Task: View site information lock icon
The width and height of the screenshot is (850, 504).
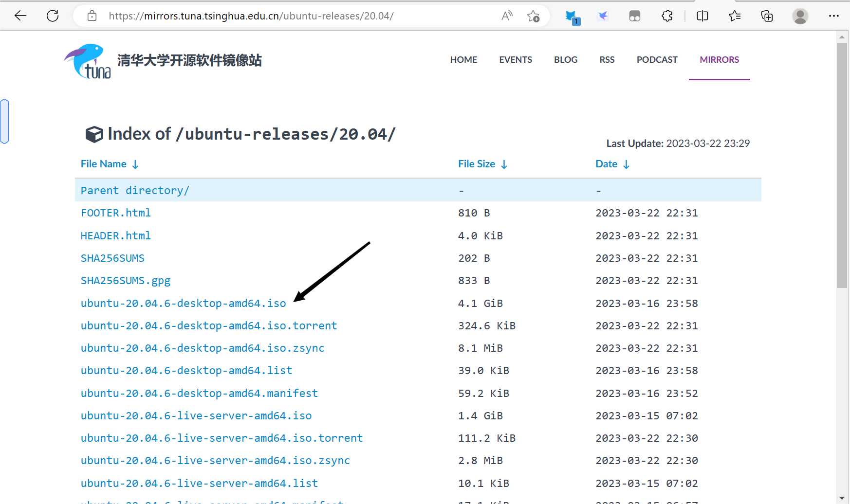Action: [x=92, y=16]
